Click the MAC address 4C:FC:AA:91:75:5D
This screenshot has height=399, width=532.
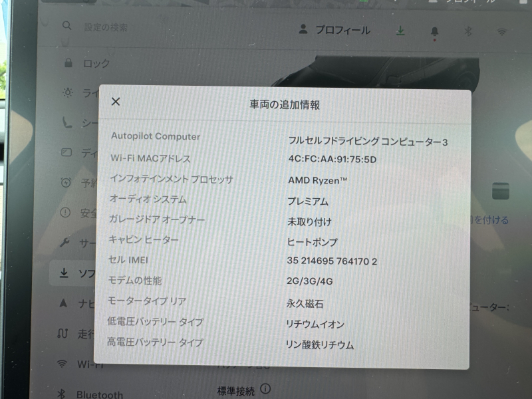coord(332,160)
